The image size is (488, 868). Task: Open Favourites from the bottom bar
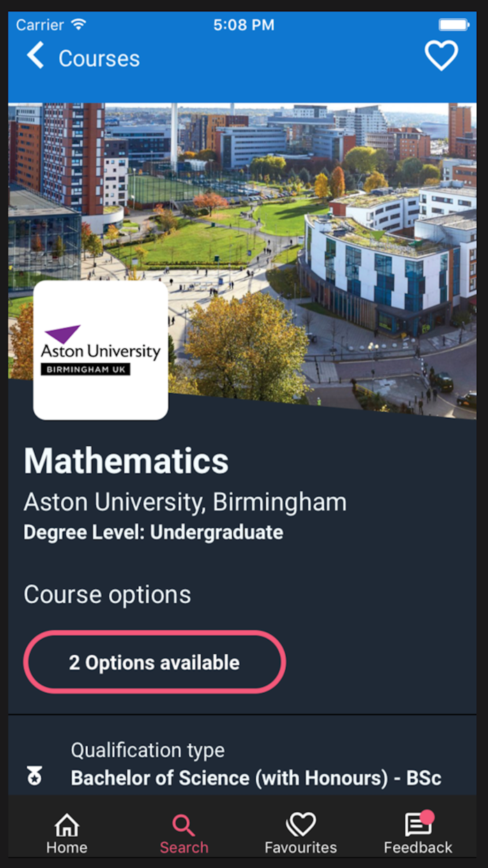coord(300,830)
